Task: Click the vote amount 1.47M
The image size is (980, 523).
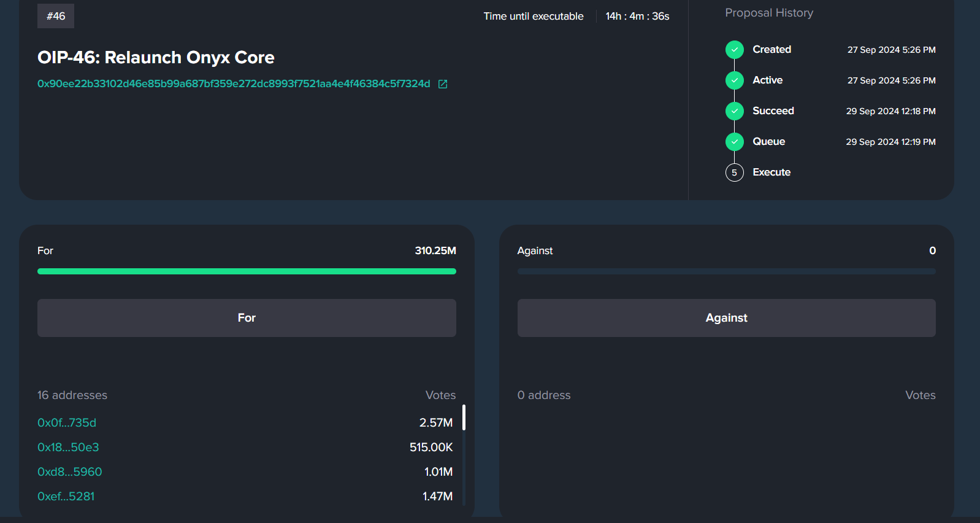Action: tap(437, 496)
